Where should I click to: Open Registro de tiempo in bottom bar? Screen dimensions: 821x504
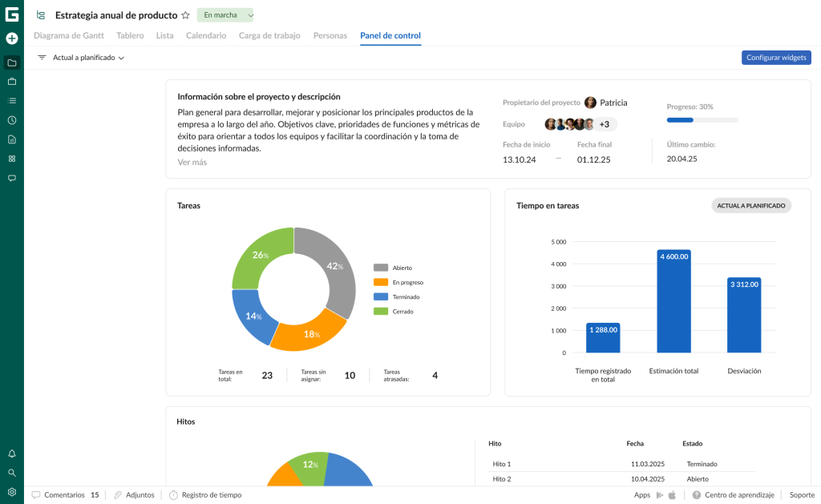[x=212, y=494]
